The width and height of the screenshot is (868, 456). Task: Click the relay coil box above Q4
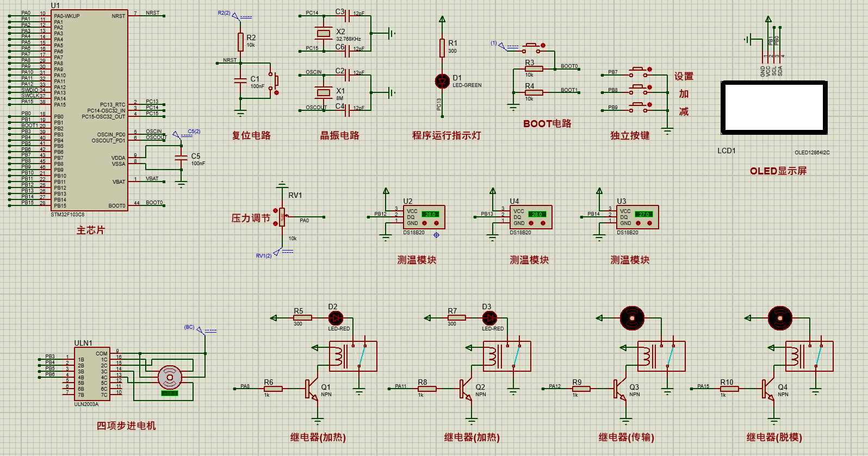(809, 356)
